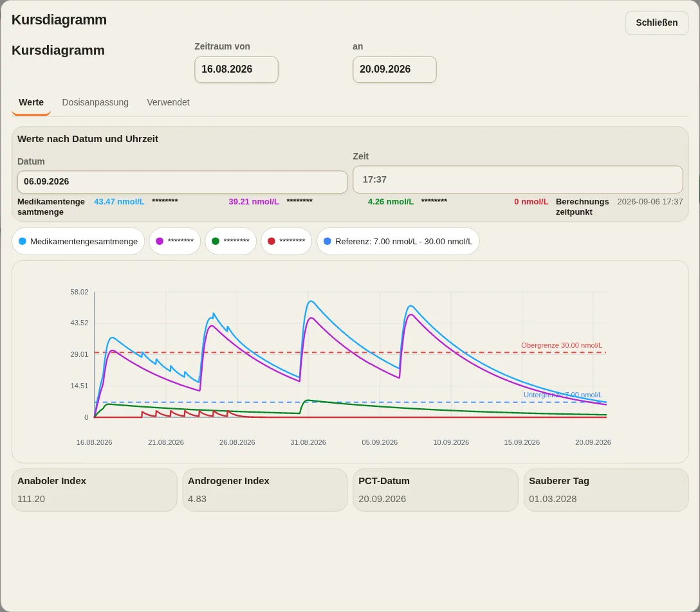Click the Obergrenze 30.00 nmol/L label
This screenshot has height=612, width=700.
tap(562, 345)
